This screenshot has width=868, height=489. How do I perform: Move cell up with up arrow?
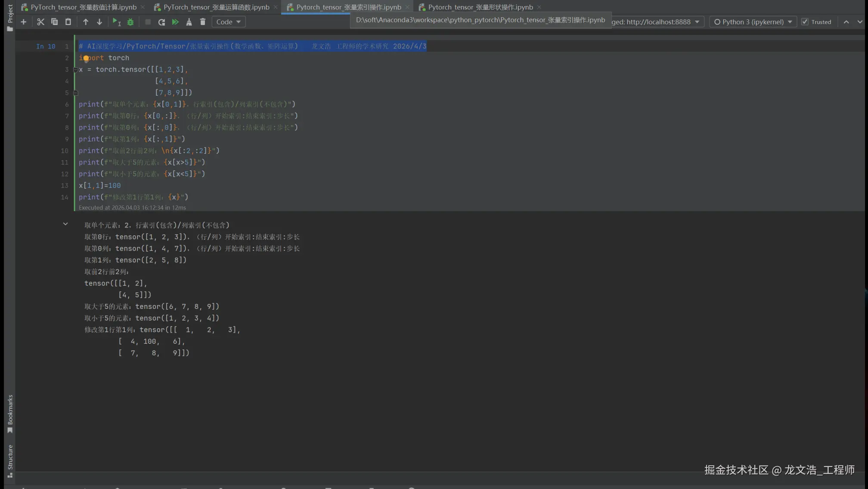click(x=86, y=22)
